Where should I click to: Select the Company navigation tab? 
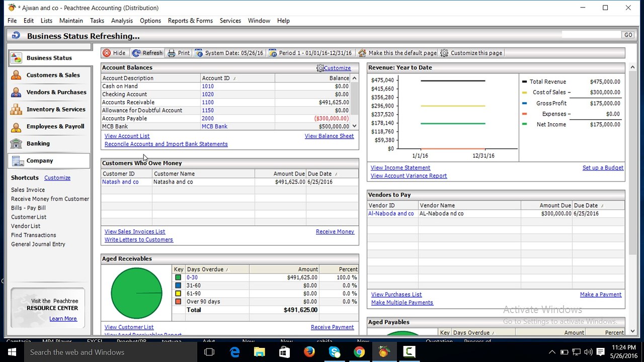[x=49, y=160]
